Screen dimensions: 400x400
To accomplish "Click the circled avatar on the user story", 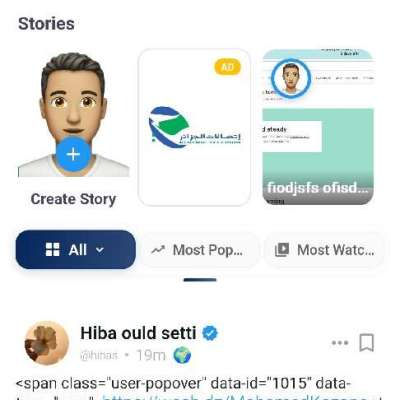I will 291,78.
